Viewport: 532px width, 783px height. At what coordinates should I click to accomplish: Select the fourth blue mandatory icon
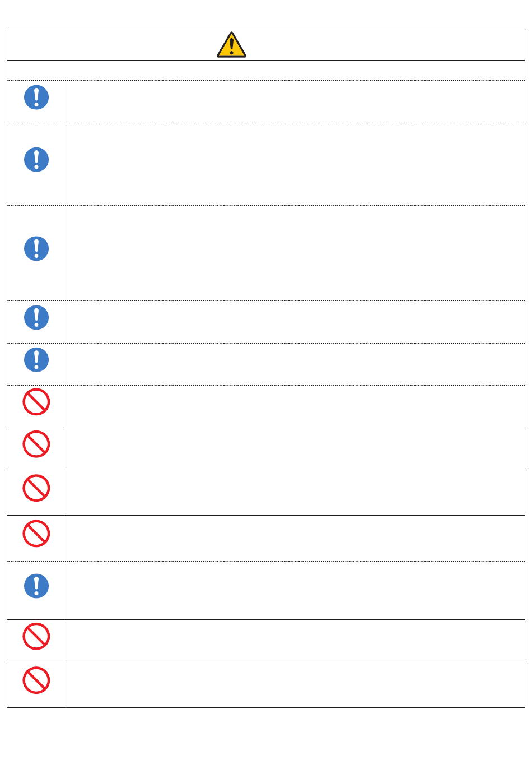pos(36,317)
